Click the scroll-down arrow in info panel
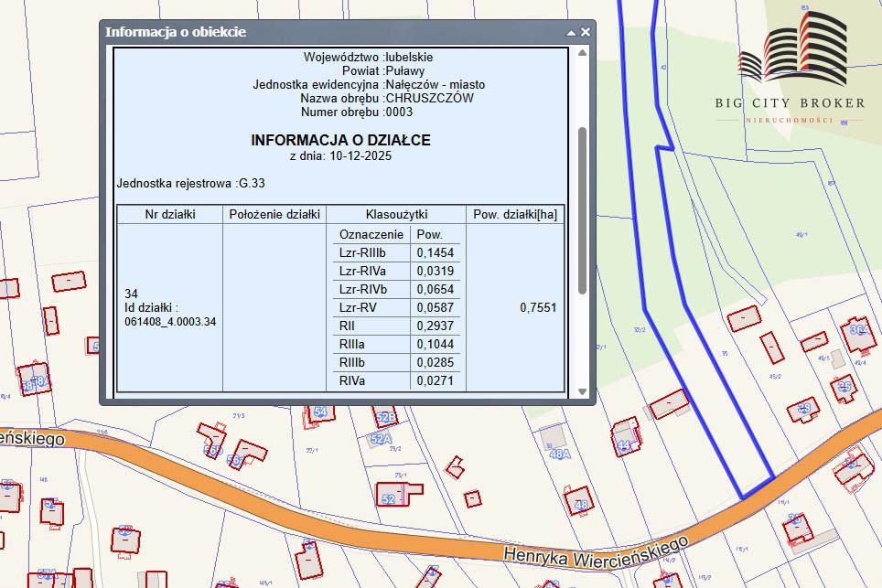 [x=582, y=392]
